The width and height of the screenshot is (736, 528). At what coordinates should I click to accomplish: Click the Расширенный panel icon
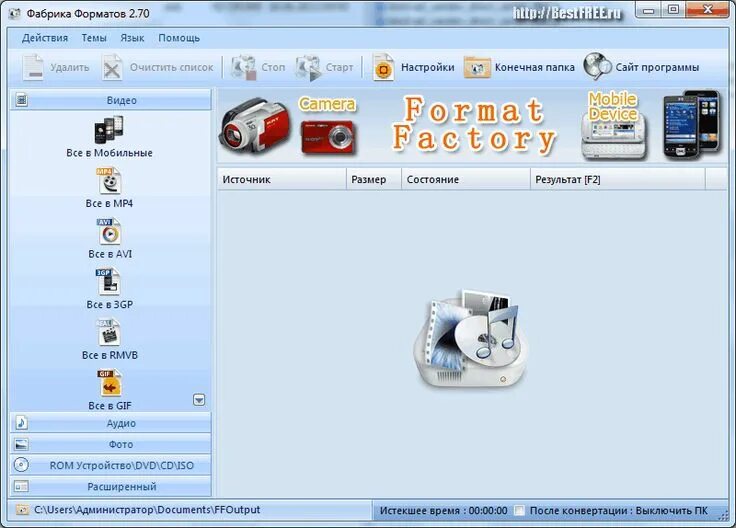(x=22, y=486)
